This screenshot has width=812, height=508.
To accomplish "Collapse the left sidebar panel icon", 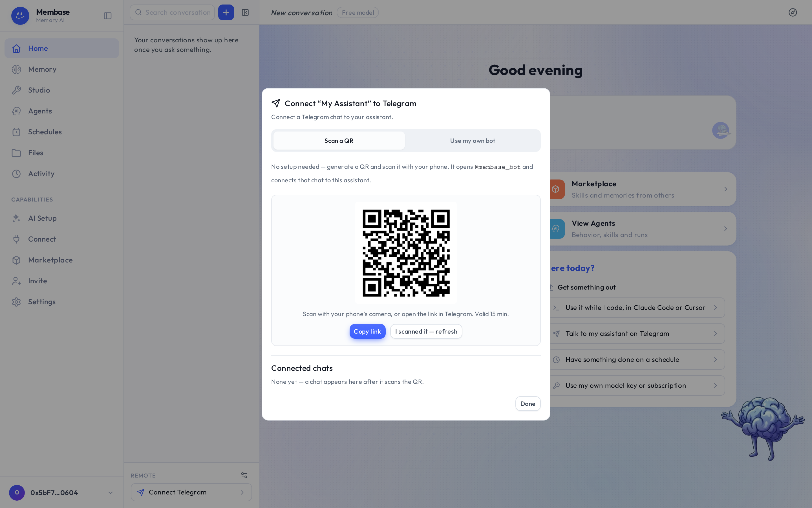I will tap(108, 16).
